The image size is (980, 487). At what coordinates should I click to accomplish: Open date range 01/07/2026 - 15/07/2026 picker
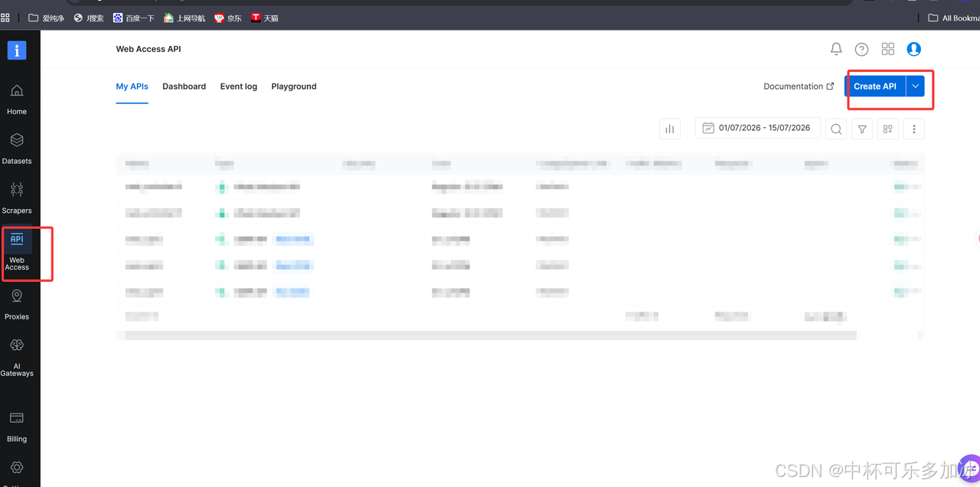click(x=757, y=128)
